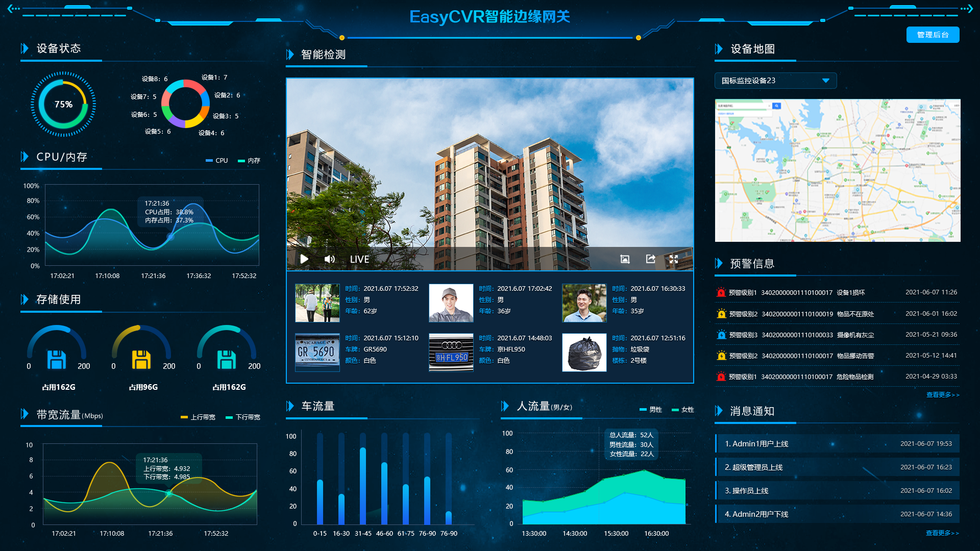View more messages under 消息通知
Viewport: 980px width, 551px height.
point(942,533)
